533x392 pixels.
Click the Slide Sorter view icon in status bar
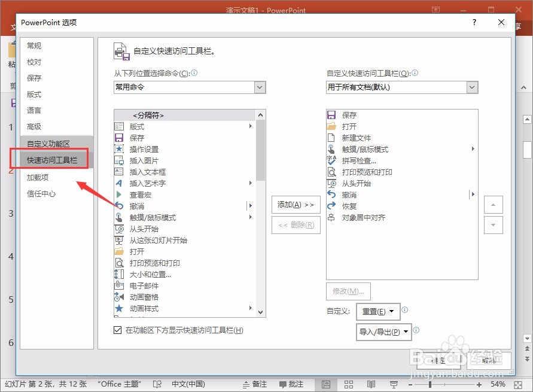coord(349,384)
